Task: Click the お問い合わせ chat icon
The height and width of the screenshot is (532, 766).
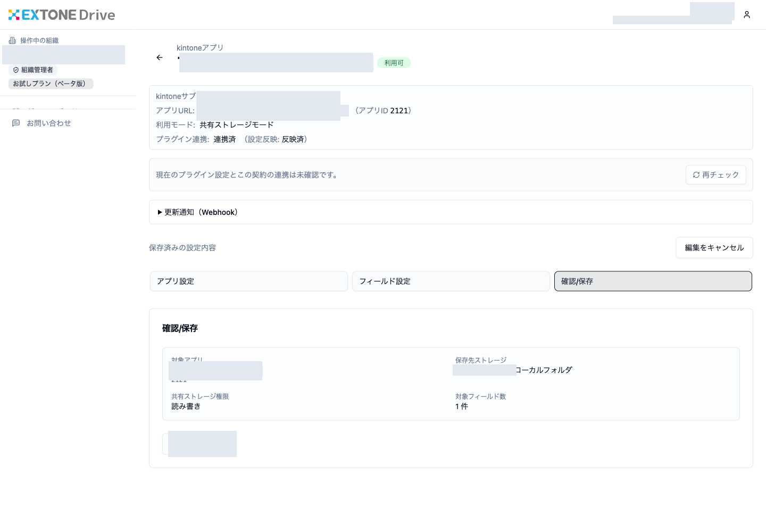Action: coord(16,123)
